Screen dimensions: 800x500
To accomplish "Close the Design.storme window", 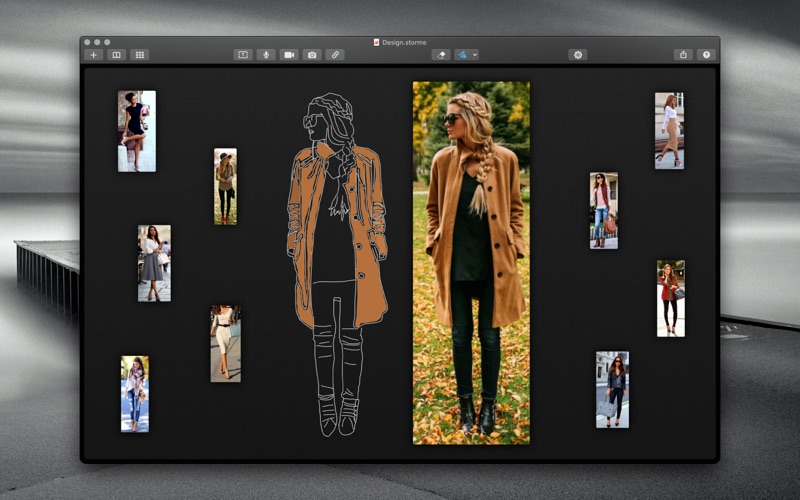I will [87, 42].
